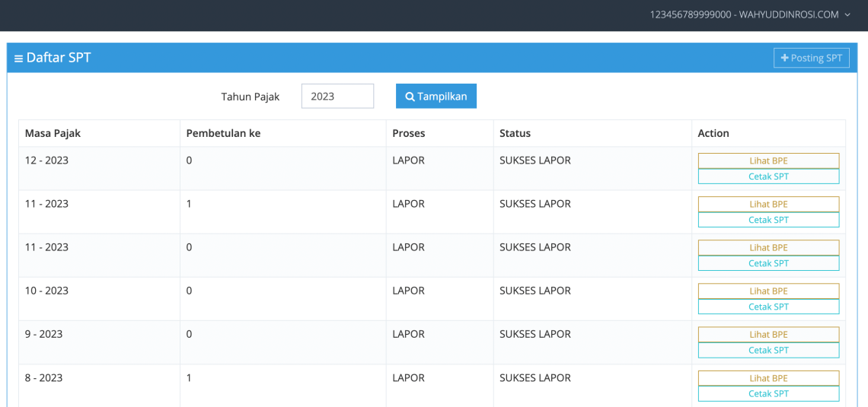Click Cetak SPT for 9 - 2023
The height and width of the screenshot is (407, 868).
point(768,350)
